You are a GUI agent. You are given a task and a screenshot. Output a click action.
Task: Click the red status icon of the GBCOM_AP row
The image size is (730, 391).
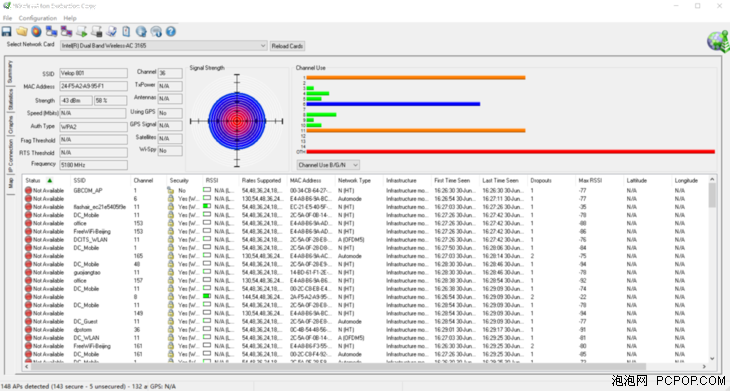click(x=28, y=190)
